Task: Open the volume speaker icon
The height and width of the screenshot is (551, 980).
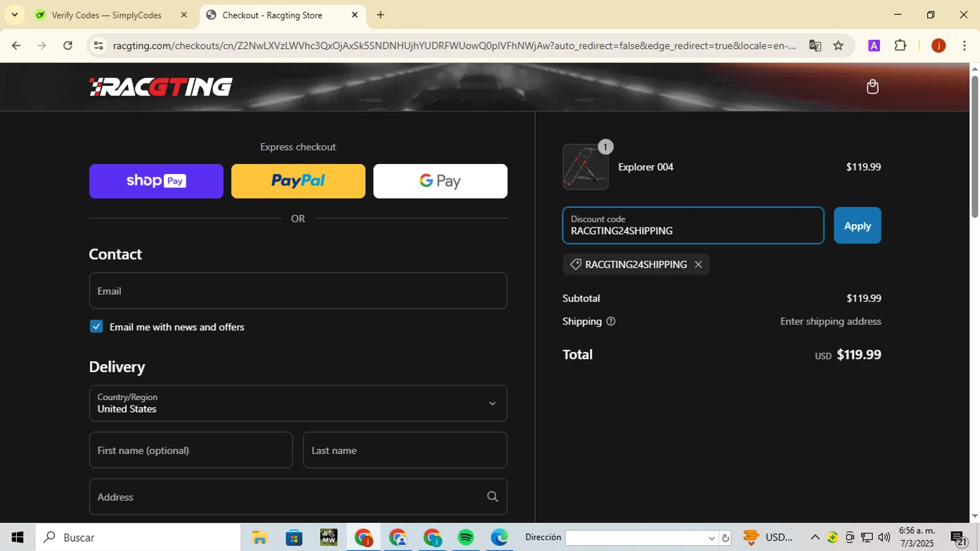Action: 884,537
